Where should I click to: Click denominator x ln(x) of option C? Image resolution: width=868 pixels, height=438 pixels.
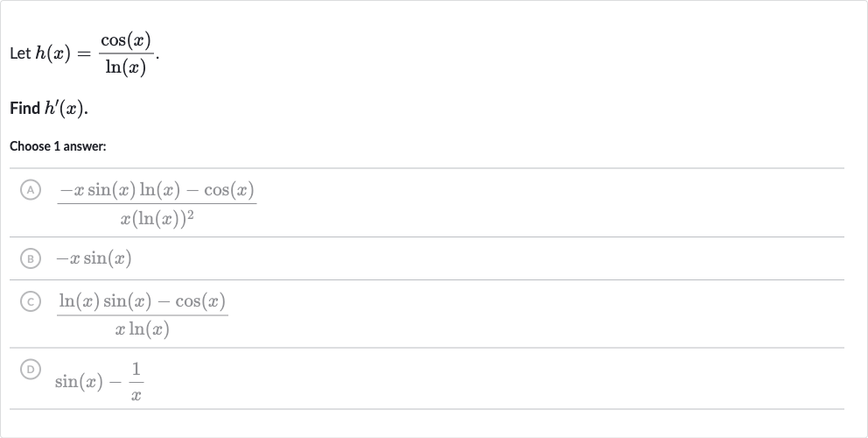point(143,329)
